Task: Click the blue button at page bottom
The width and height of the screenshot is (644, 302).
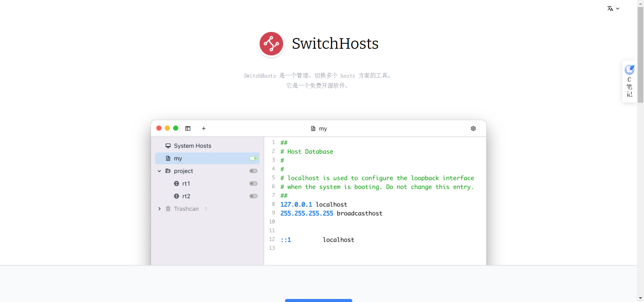Action: coord(319,300)
